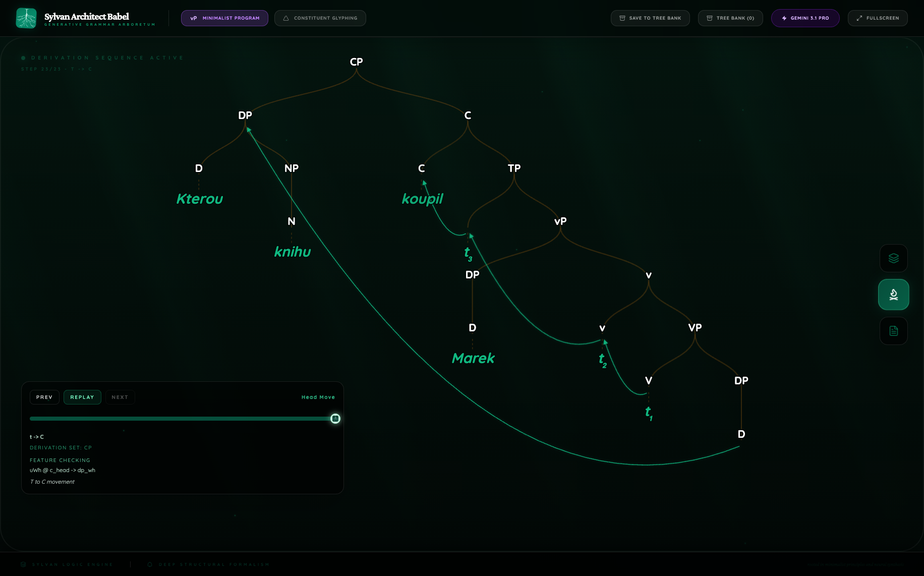The width and height of the screenshot is (924, 576).
Task: Go to previous derivation step with Prev
Action: (44, 397)
